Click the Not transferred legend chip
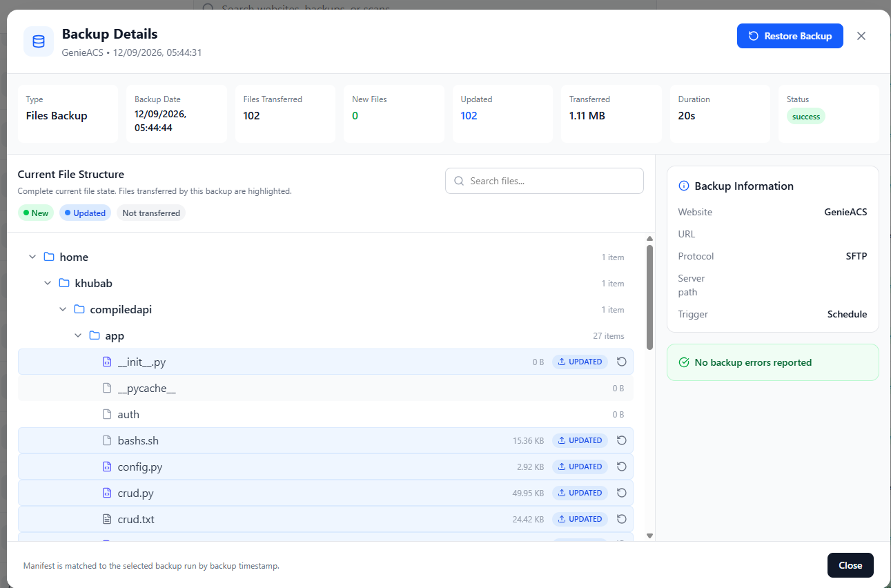Screen dimensions: 891x588 click(151, 213)
